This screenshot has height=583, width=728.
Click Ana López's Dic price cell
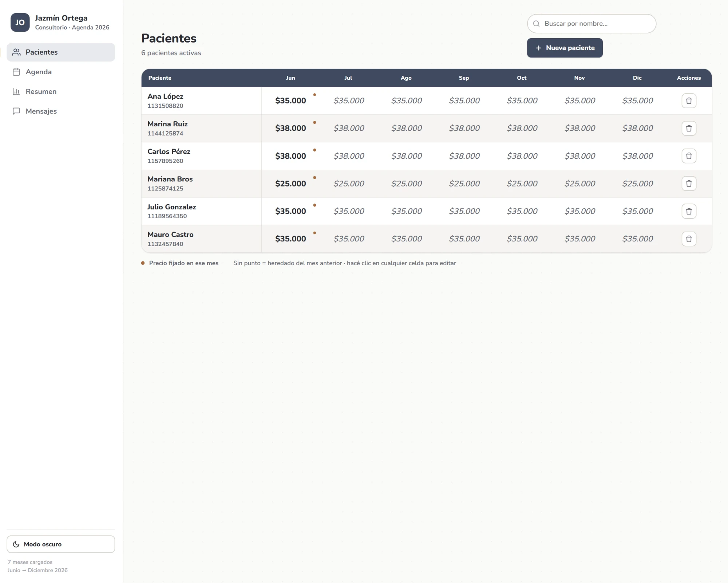pyautogui.click(x=637, y=101)
